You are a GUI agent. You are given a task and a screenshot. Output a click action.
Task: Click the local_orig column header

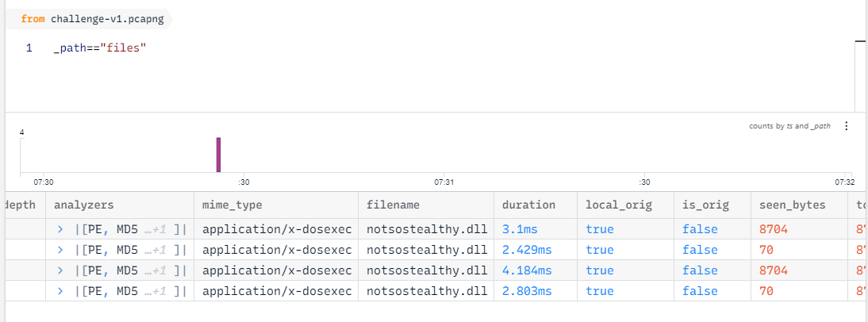click(618, 205)
